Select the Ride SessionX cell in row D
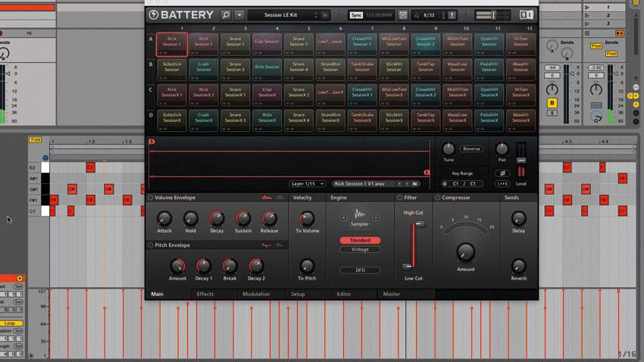 [x=267, y=120]
